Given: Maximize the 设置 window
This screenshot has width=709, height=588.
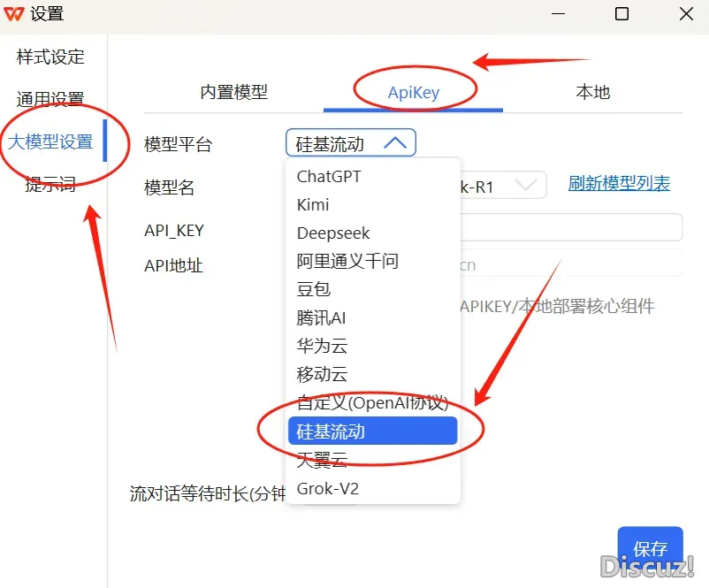Looking at the screenshot, I should [621, 13].
